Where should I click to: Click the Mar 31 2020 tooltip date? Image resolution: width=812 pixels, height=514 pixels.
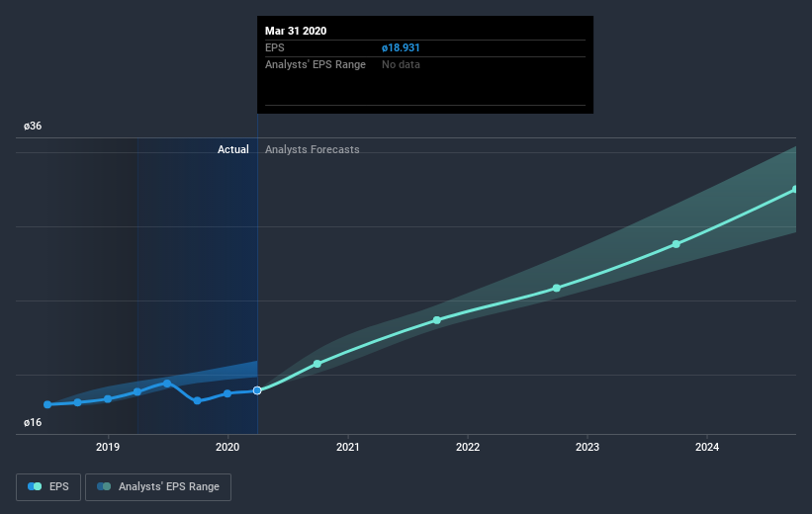(x=296, y=31)
